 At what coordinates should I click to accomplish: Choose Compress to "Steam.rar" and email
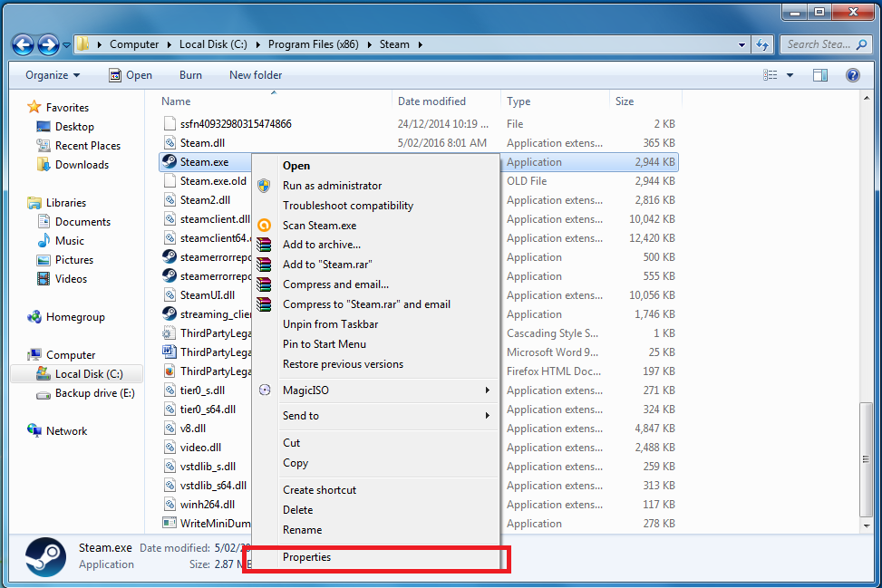tap(375, 304)
